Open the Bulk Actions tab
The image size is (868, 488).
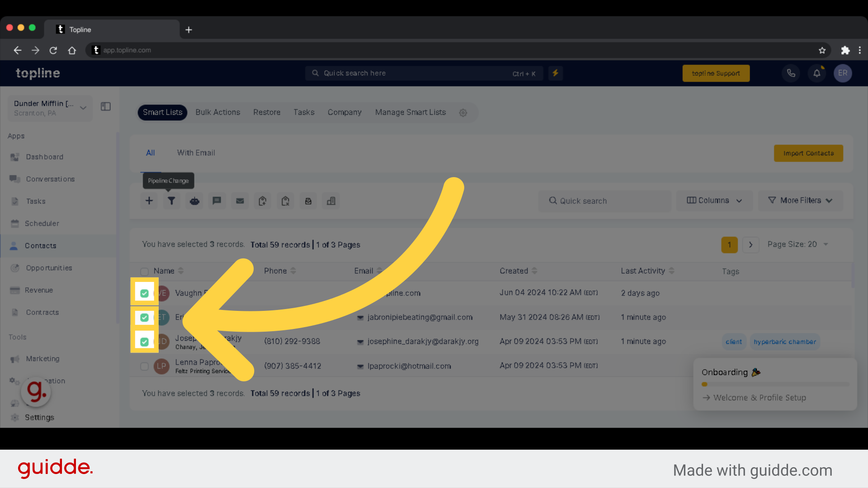217,112
